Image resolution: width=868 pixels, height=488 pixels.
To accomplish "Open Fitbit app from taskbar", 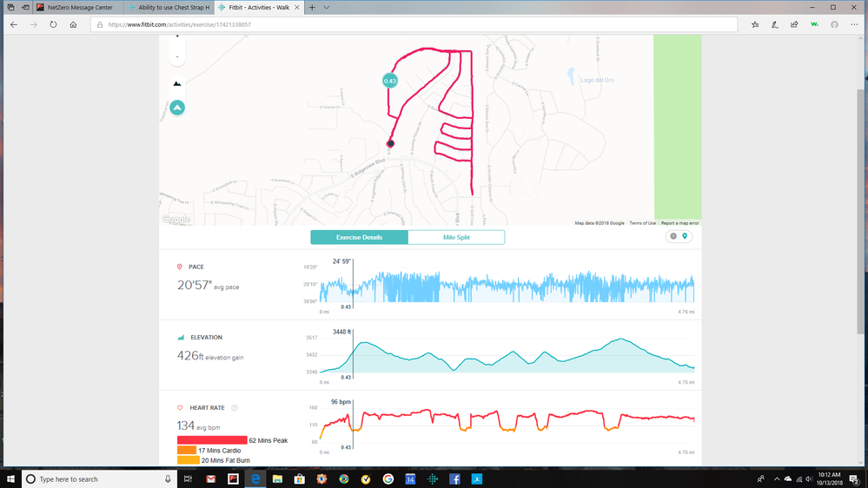I will click(433, 479).
